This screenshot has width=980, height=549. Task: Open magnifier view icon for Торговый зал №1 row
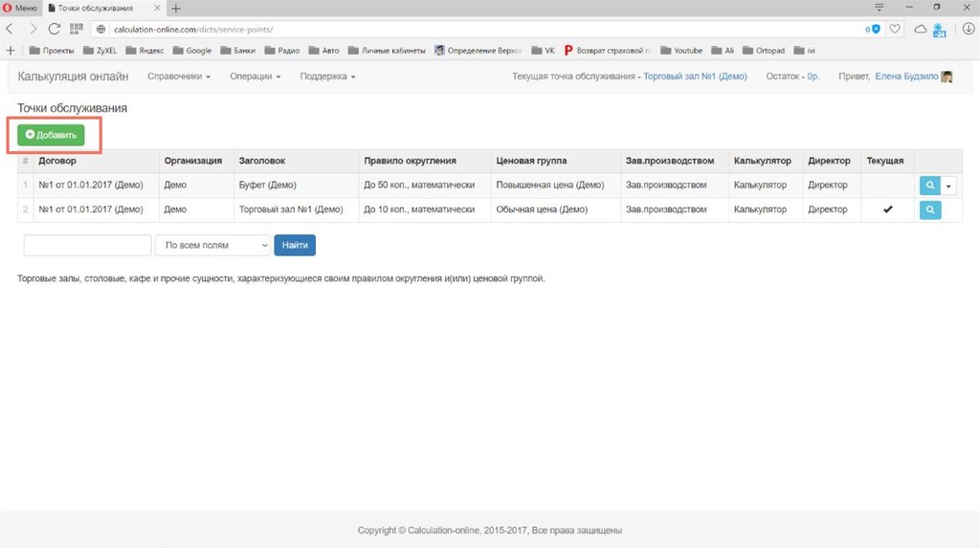[929, 209]
